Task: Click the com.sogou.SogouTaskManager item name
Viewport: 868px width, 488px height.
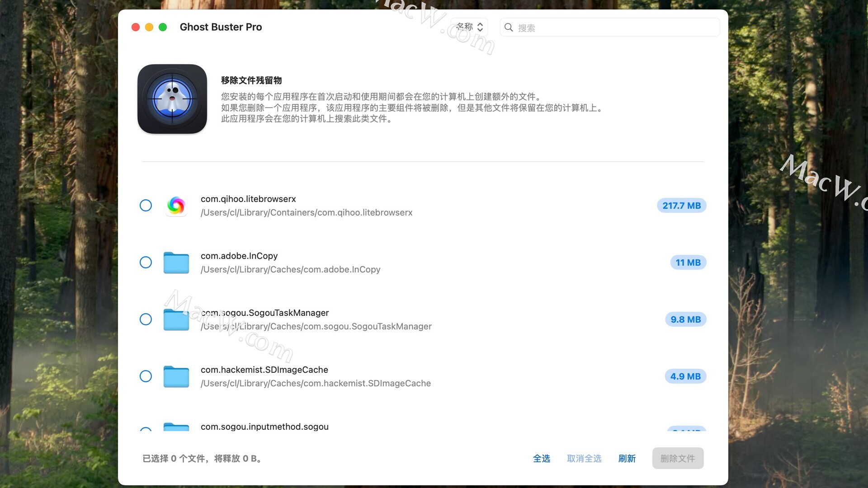Action: click(x=265, y=313)
